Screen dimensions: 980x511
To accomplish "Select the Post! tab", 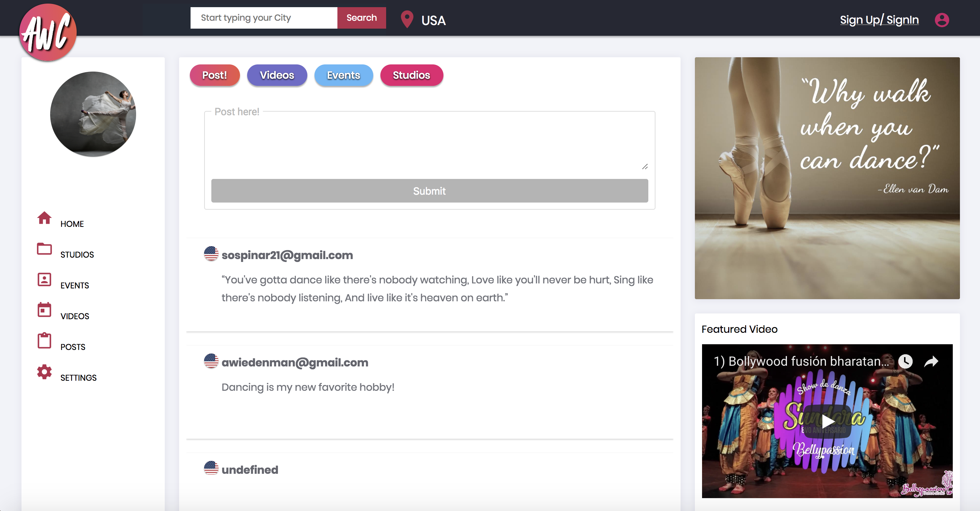I will coord(215,75).
